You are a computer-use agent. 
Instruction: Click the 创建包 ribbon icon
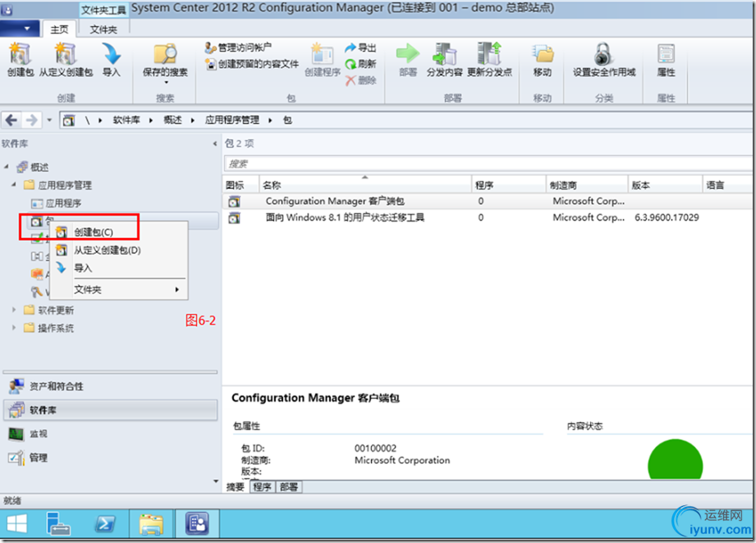click(21, 53)
